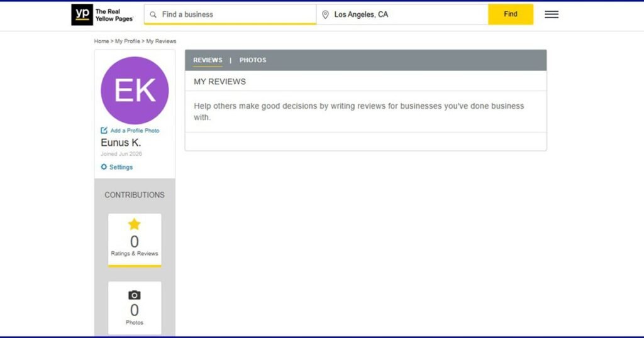Image resolution: width=644 pixels, height=338 pixels.
Task: Open My Profile breadcrumb link
Action: tap(127, 41)
